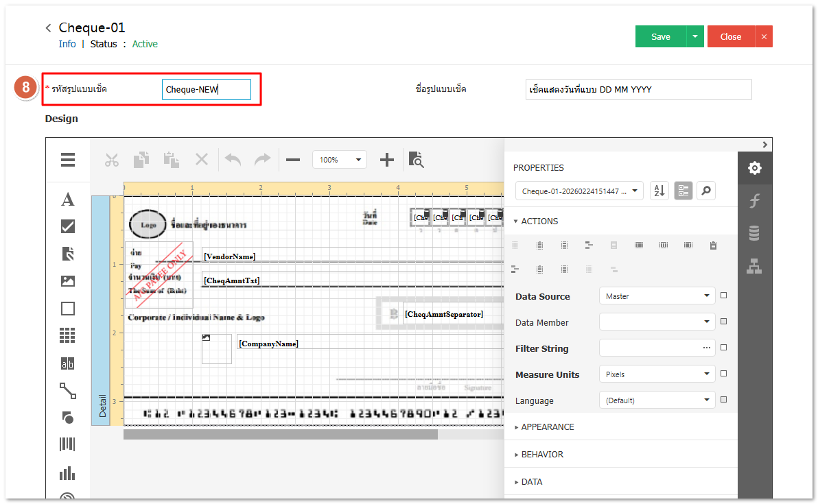Open the Report Explorer hierarchy tab
This screenshot has width=818, height=504.
point(755,266)
